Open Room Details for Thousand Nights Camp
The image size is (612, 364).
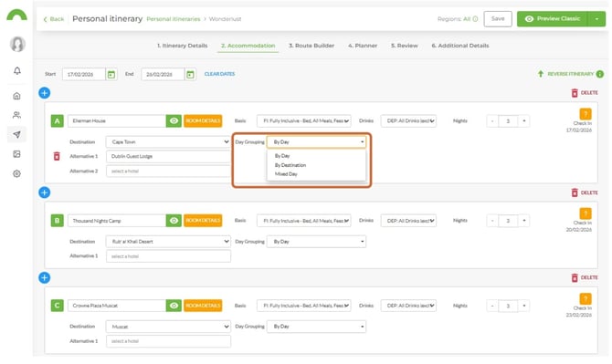pyautogui.click(x=203, y=221)
